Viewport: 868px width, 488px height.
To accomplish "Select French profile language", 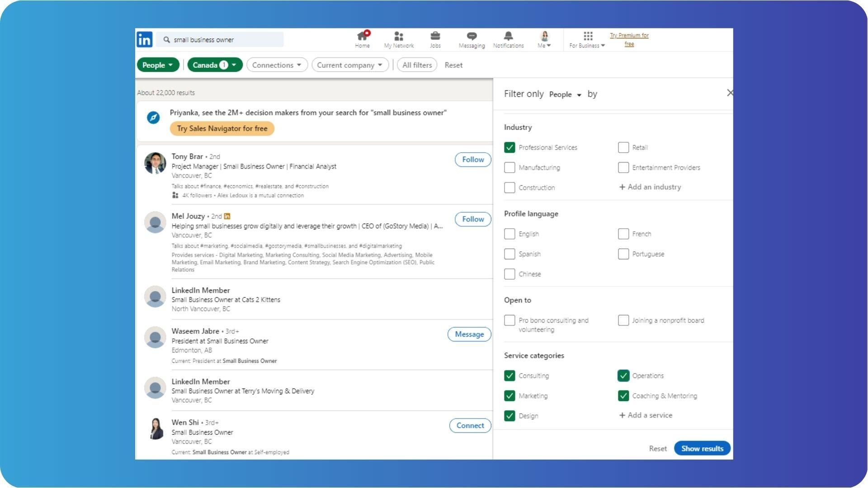I will click(623, 234).
